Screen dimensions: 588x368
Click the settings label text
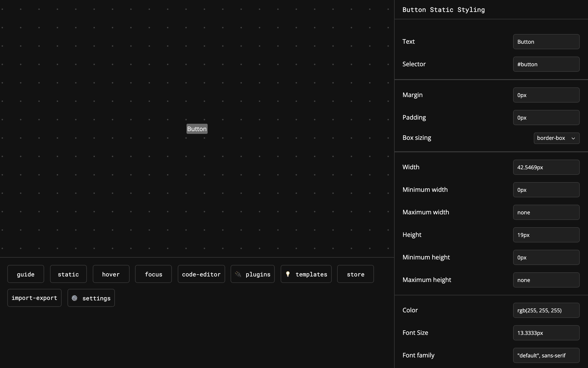96,298
